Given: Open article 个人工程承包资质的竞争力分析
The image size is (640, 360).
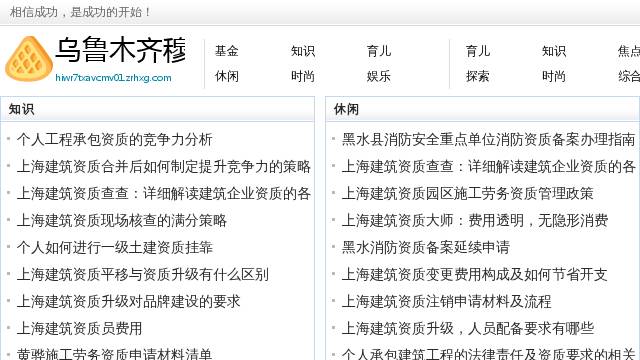Looking at the screenshot, I should pos(115,140).
